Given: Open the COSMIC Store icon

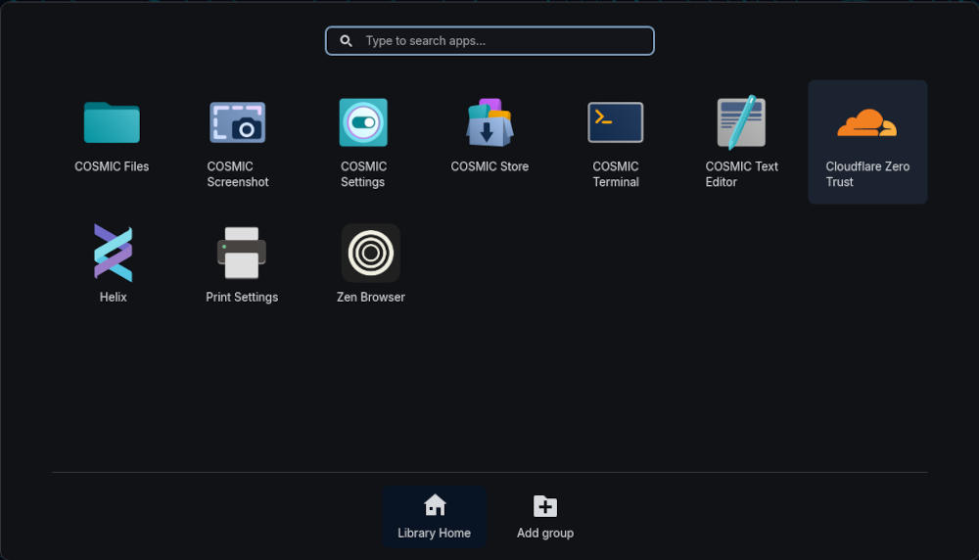Looking at the screenshot, I should click(x=489, y=122).
